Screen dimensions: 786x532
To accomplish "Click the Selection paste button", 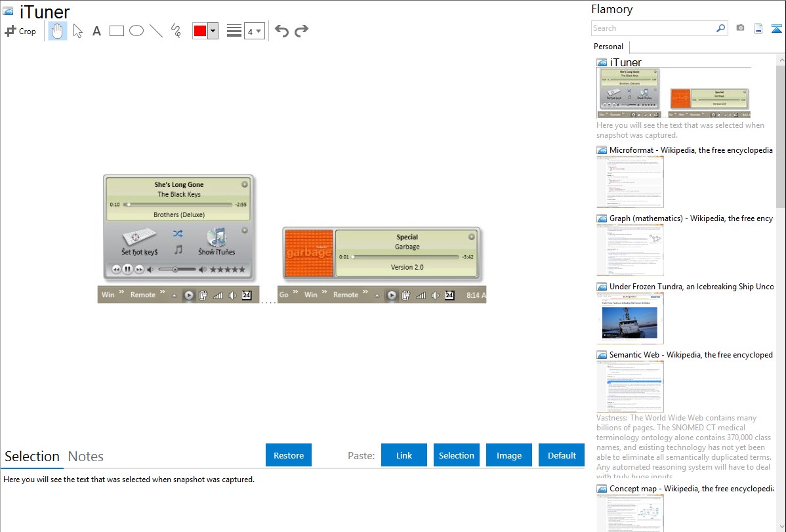I will coord(456,455).
